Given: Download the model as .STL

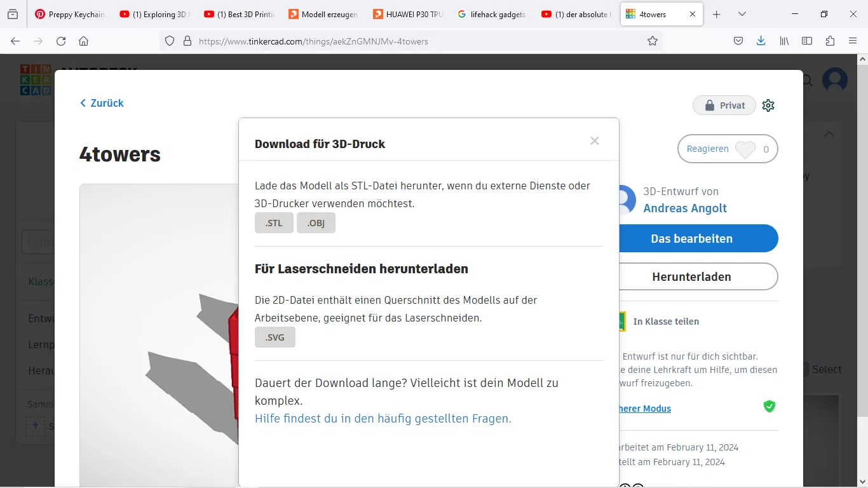Looking at the screenshot, I should [274, 223].
